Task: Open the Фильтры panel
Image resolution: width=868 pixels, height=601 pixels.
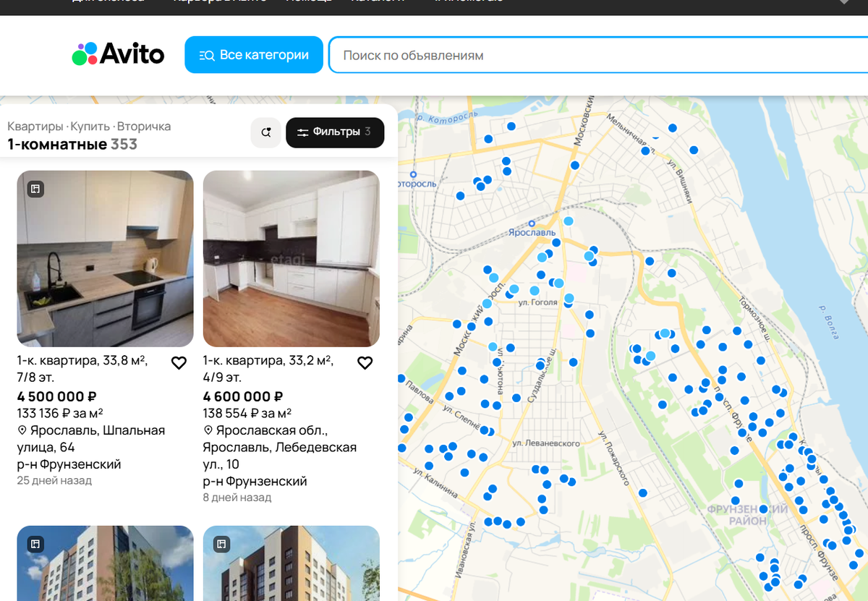Action: point(335,132)
